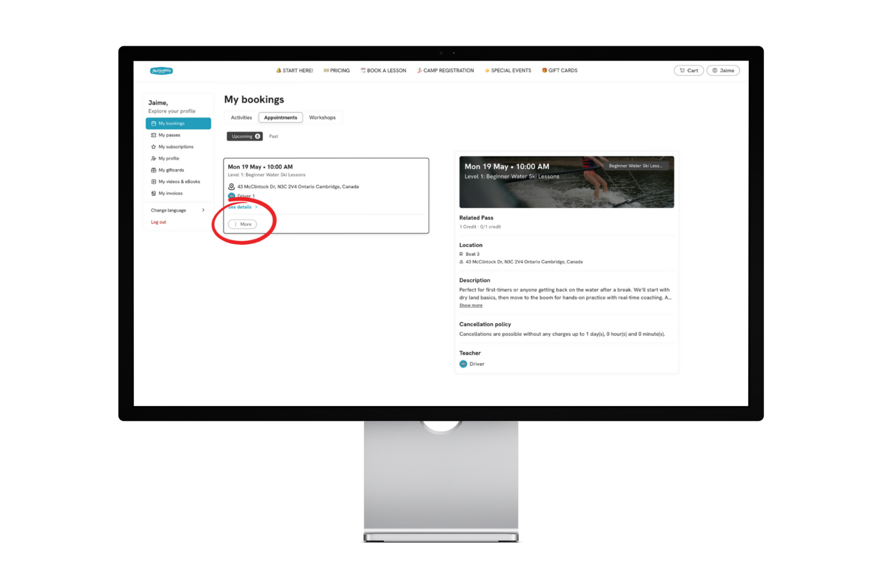Click the gift icon beside My giftcards
The height and width of the screenshot is (588, 882).
pos(153,170)
